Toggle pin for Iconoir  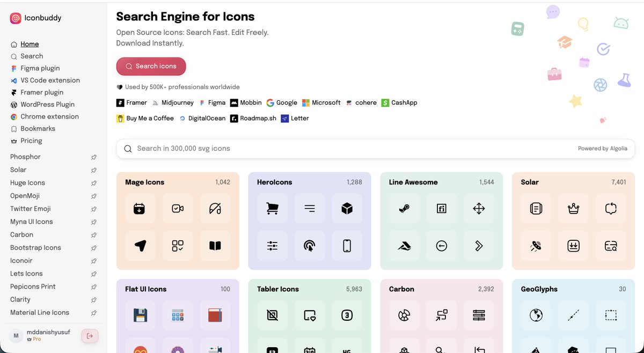[94, 261]
